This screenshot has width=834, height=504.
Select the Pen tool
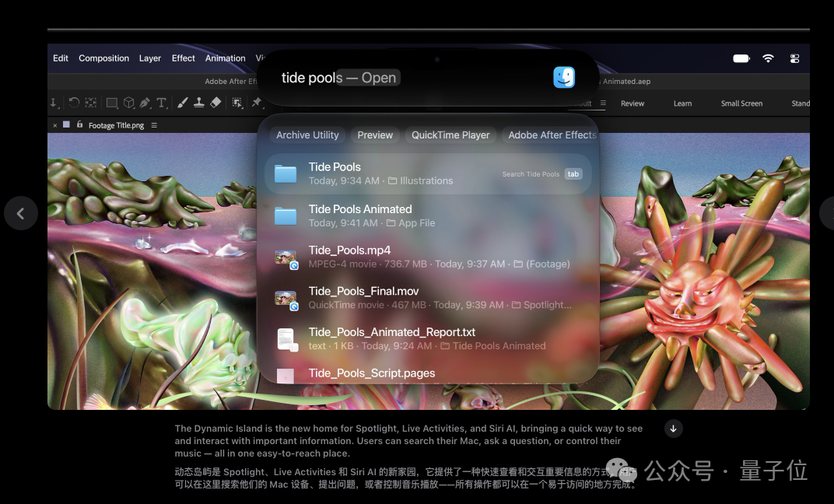click(145, 103)
